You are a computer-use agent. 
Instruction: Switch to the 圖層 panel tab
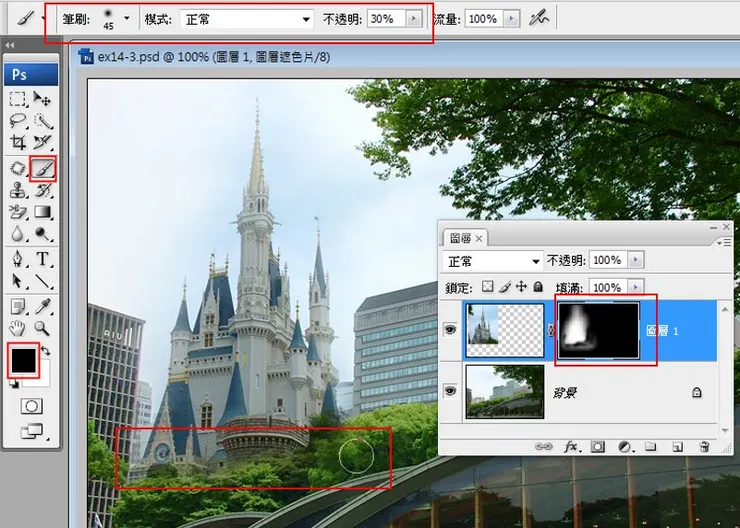click(461, 238)
